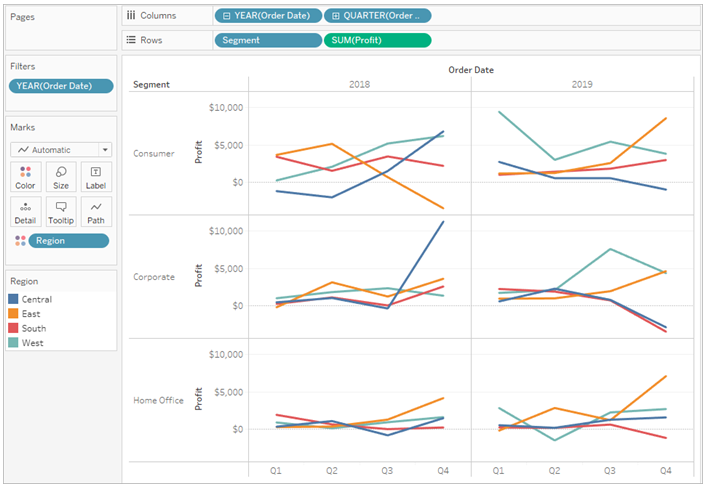Image resolution: width=706 pixels, height=488 pixels.
Task: Click the YEAR(Order Date) filter pill
Action: (60, 86)
